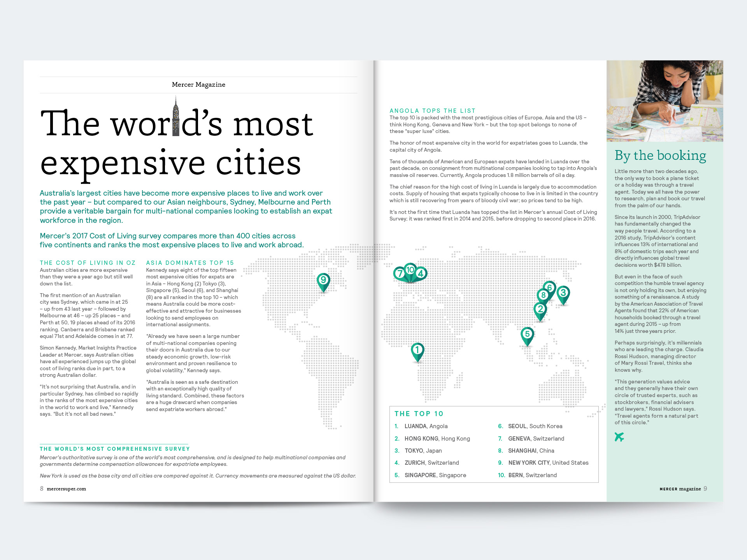The height and width of the screenshot is (560, 747).
Task: Click 'Asia Dominates Top 15' heading
Action: point(190,263)
